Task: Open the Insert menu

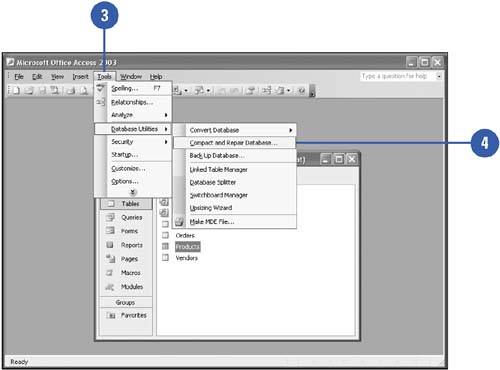Action: pyautogui.click(x=81, y=77)
